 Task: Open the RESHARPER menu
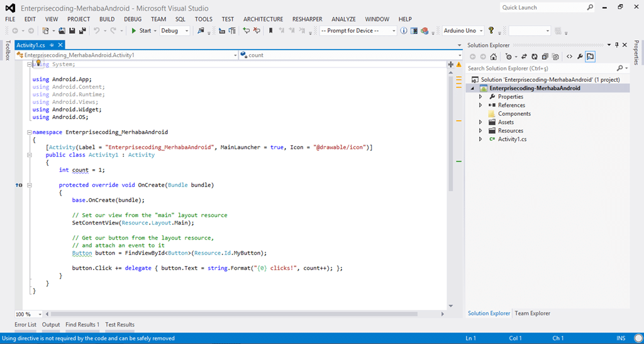click(307, 19)
